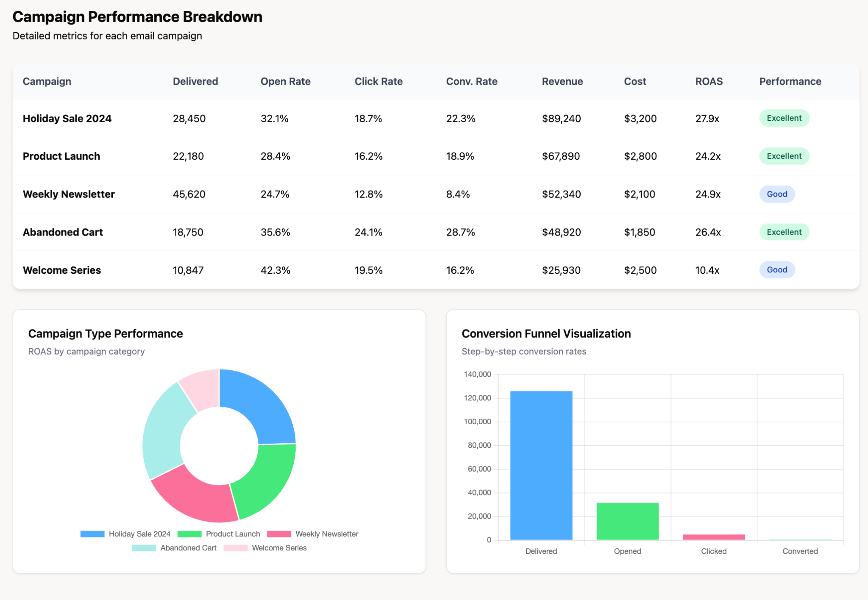Click the Campaign column header
This screenshot has height=600, width=868.
47,81
